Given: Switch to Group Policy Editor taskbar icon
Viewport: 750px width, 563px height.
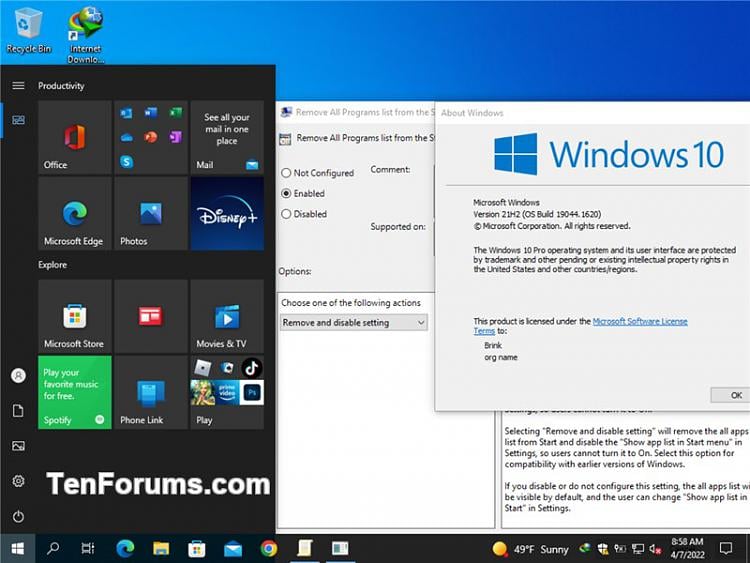Looking at the screenshot, I should tap(305, 548).
